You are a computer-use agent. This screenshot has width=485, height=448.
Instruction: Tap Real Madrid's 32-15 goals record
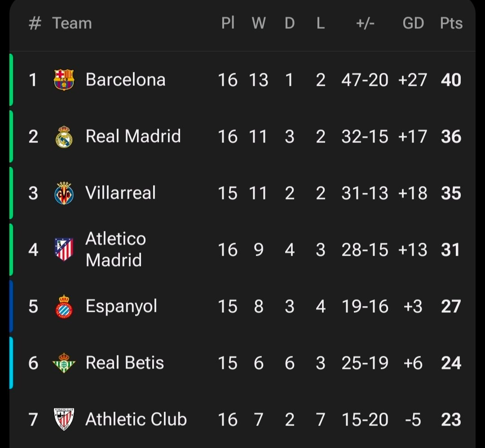(x=365, y=137)
